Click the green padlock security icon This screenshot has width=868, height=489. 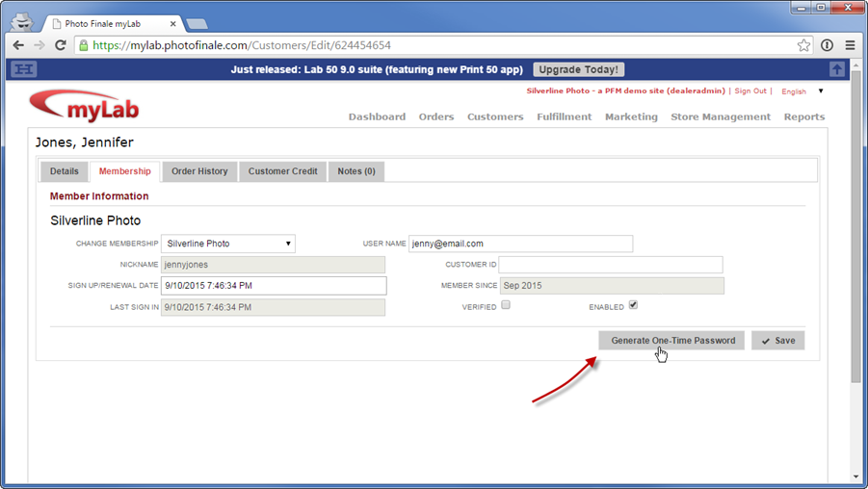pyautogui.click(x=84, y=45)
